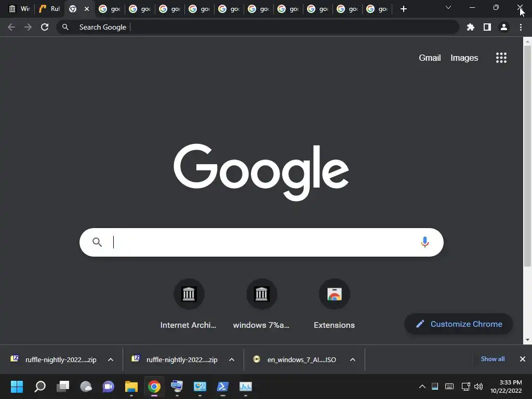Focus the address bar
Viewport: 532px width, 399px height.
pyautogui.click(x=258, y=27)
